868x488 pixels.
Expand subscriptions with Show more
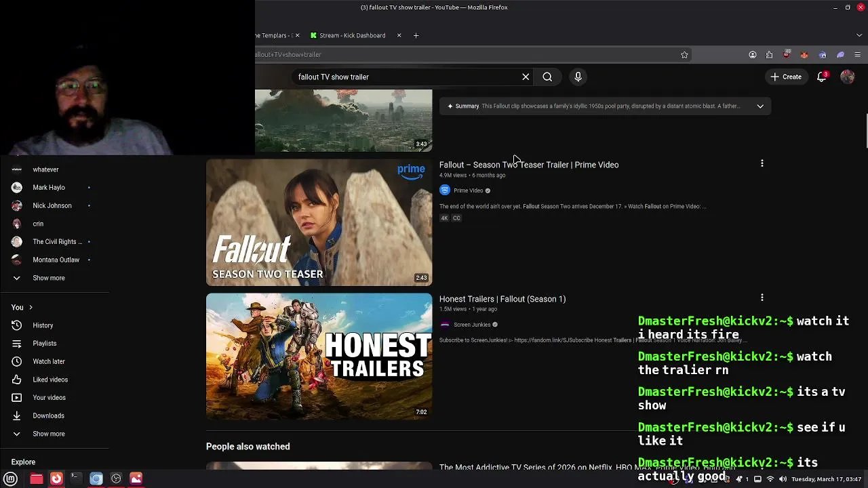pos(49,278)
